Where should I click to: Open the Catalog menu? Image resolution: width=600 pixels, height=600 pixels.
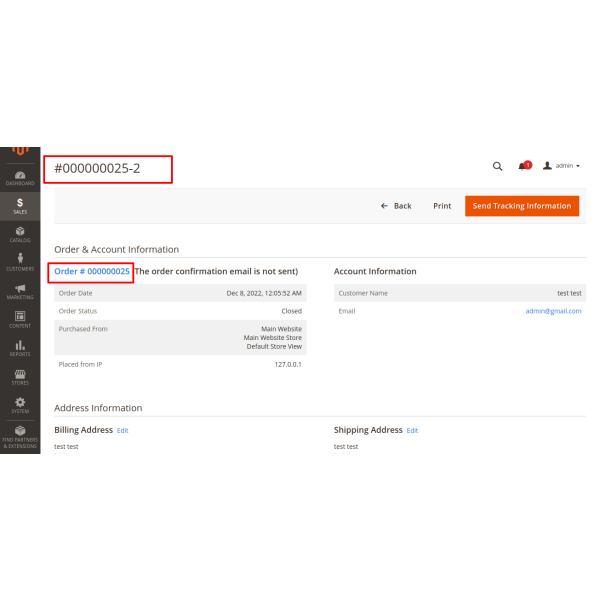[x=20, y=235]
